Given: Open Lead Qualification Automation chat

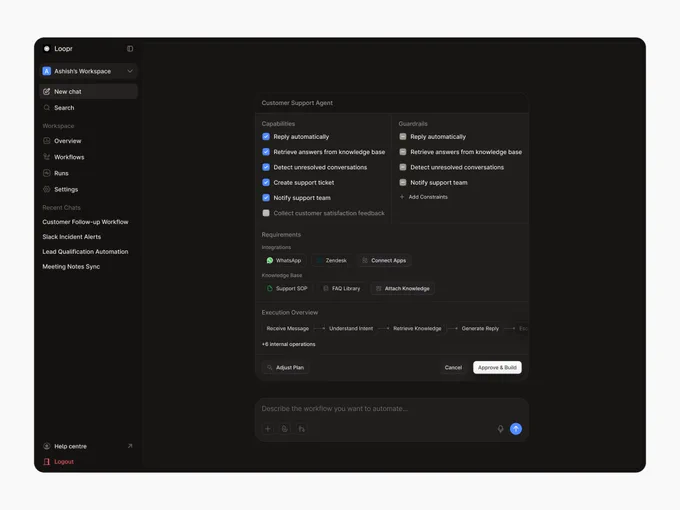Looking at the screenshot, I should coord(85,252).
